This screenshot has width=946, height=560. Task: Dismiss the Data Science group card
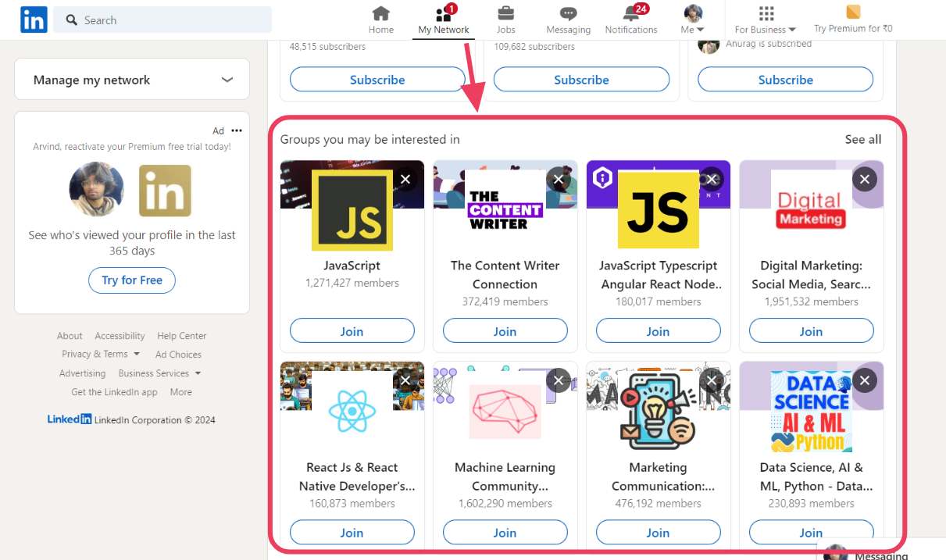coord(864,380)
